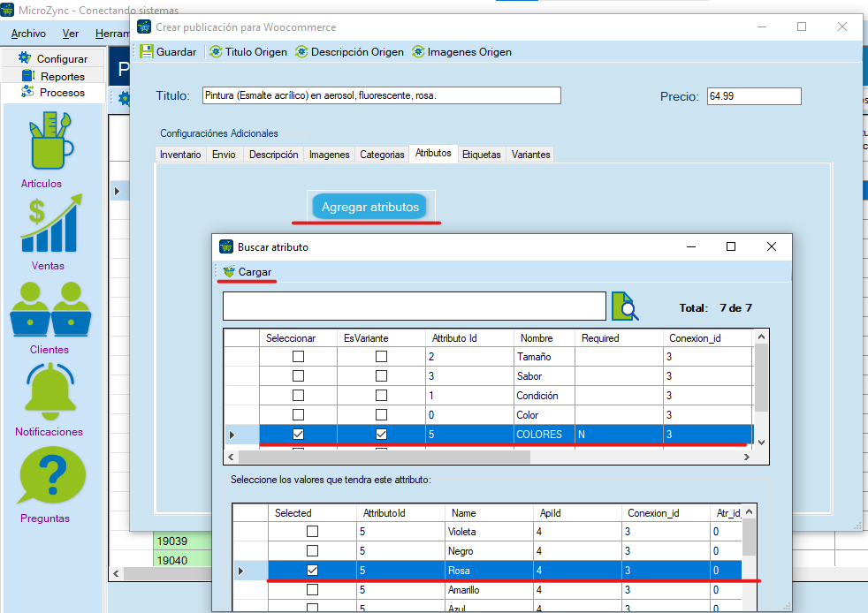The height and width of the screenshot is (613, 868).
Task: Click the Cargar basket icon
Action: click(229, 272)
